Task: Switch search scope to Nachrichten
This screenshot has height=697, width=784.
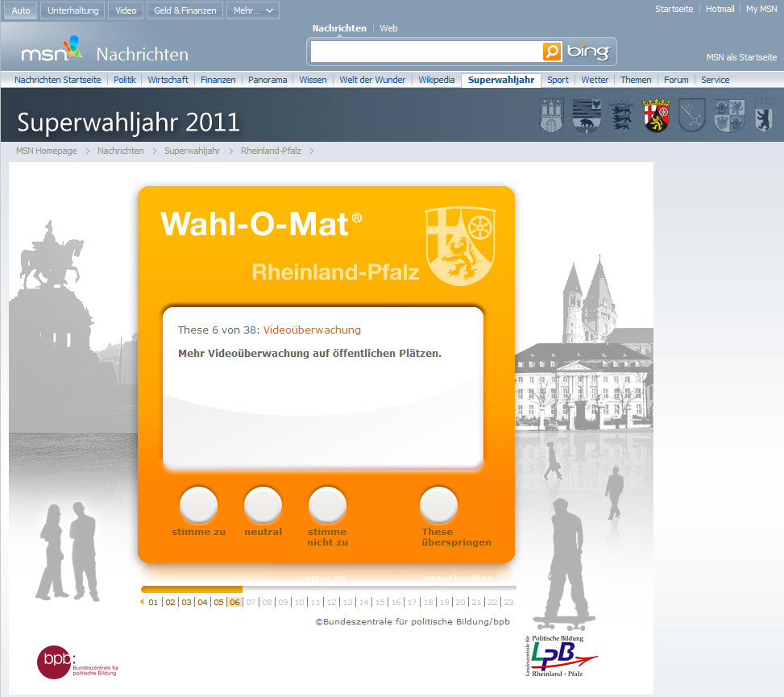Action: coord(339,28)
